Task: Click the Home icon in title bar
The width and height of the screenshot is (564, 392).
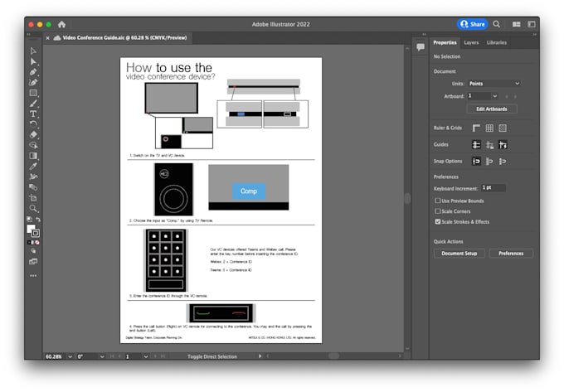Action: coord(61,24)
